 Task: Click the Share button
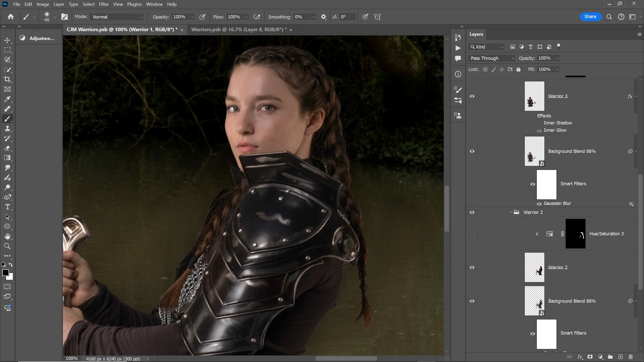pos(590,17)
